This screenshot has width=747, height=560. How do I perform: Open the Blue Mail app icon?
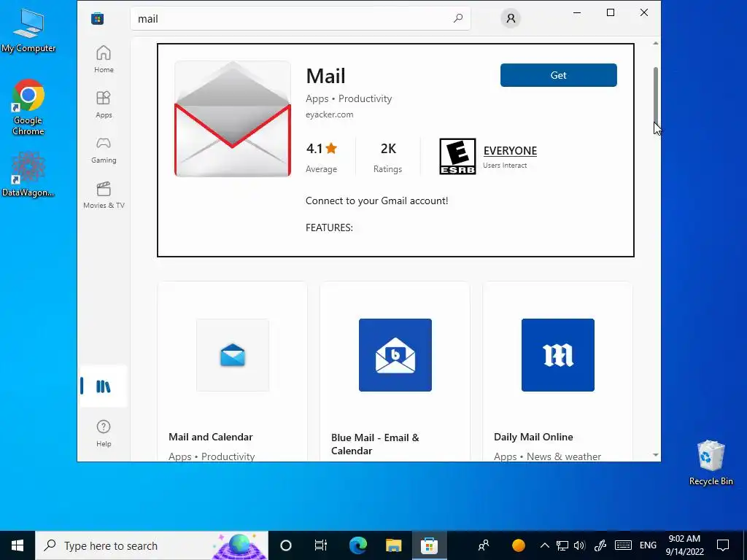(395, 355)
